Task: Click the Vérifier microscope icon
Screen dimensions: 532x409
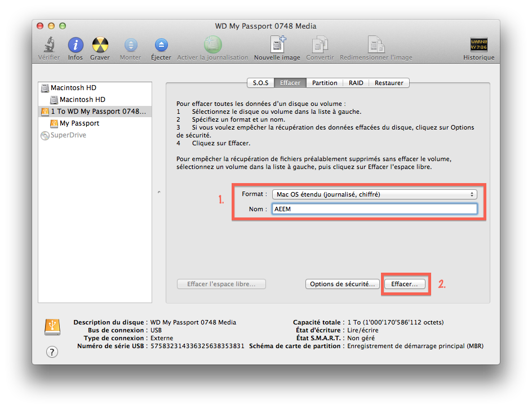Action: click(49, 46)
